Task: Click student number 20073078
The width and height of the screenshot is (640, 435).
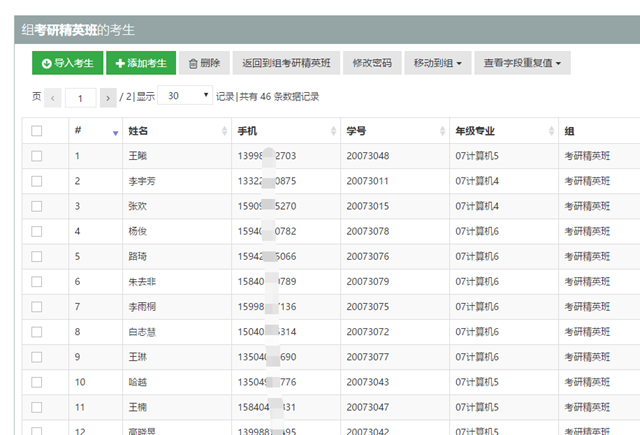Action: click(x=368, y=231)
